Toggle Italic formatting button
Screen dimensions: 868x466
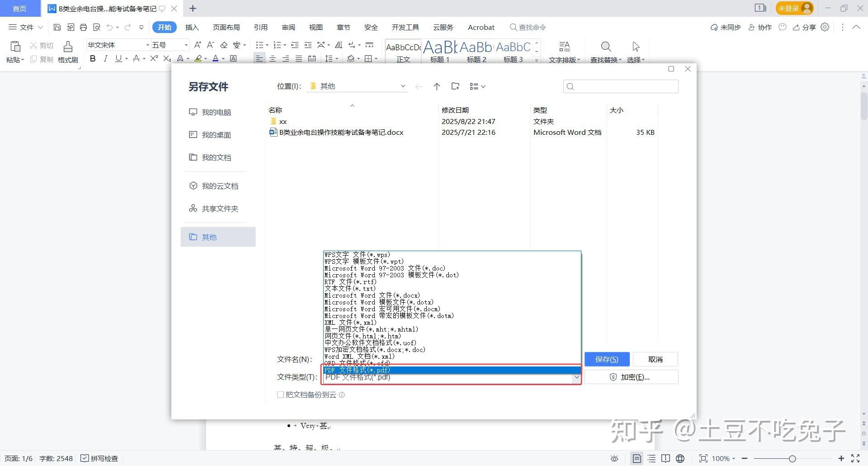click(x=106, y=58)
